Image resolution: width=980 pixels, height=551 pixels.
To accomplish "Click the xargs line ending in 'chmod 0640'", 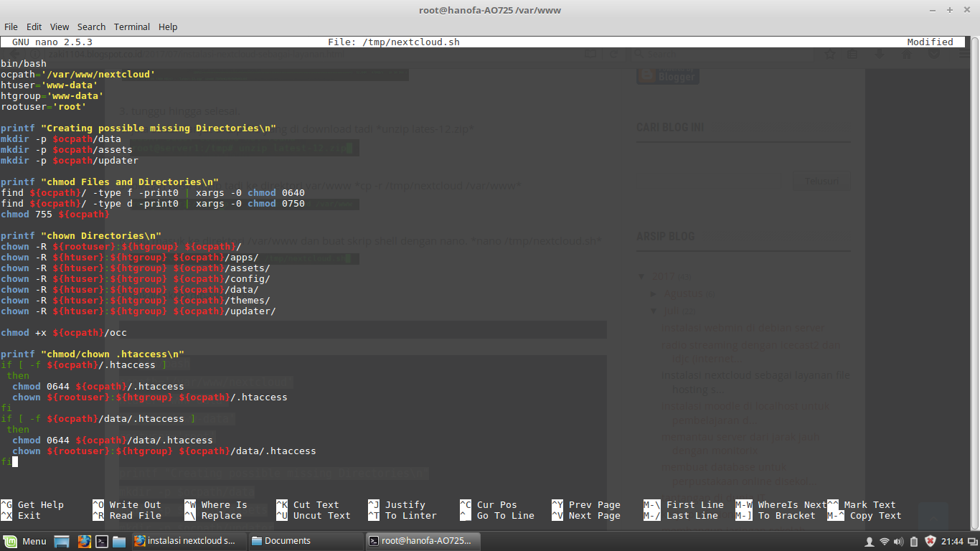I will [x=153, y=192].
